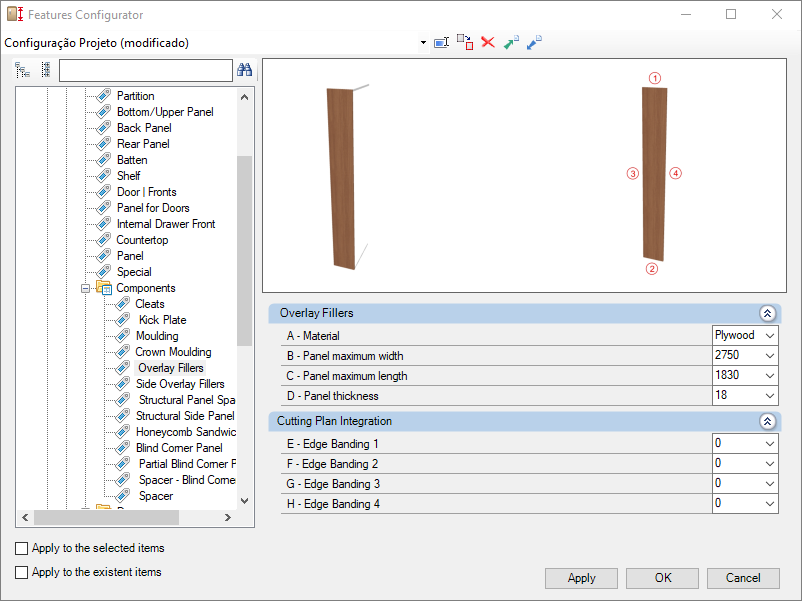The image size is (802, 601).
Task: Click the rename configuration icon
Action: [441, 42]
